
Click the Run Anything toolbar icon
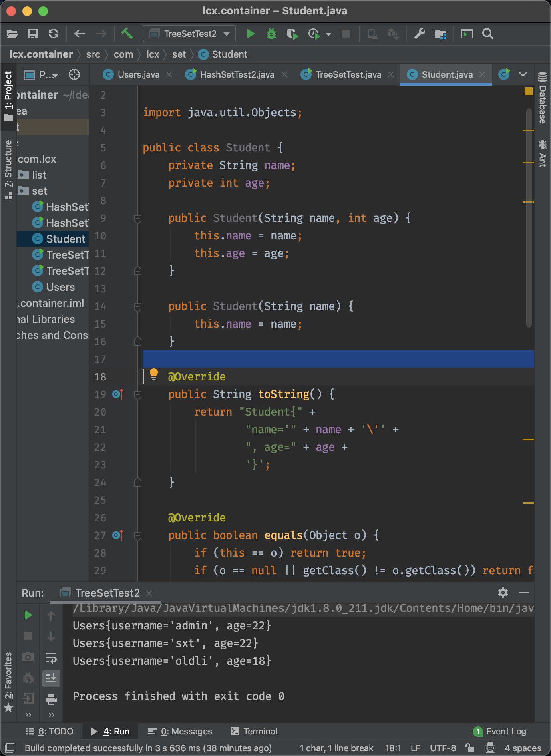point(467,34)
